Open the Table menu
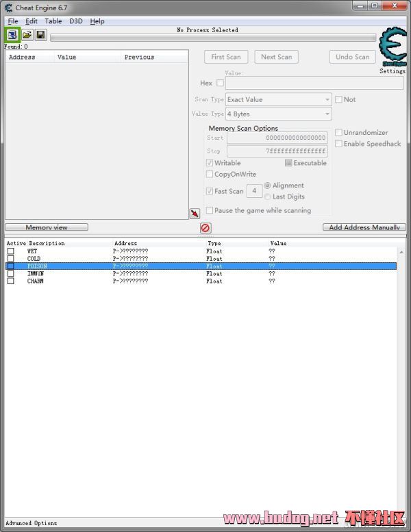 pos(53,21)
